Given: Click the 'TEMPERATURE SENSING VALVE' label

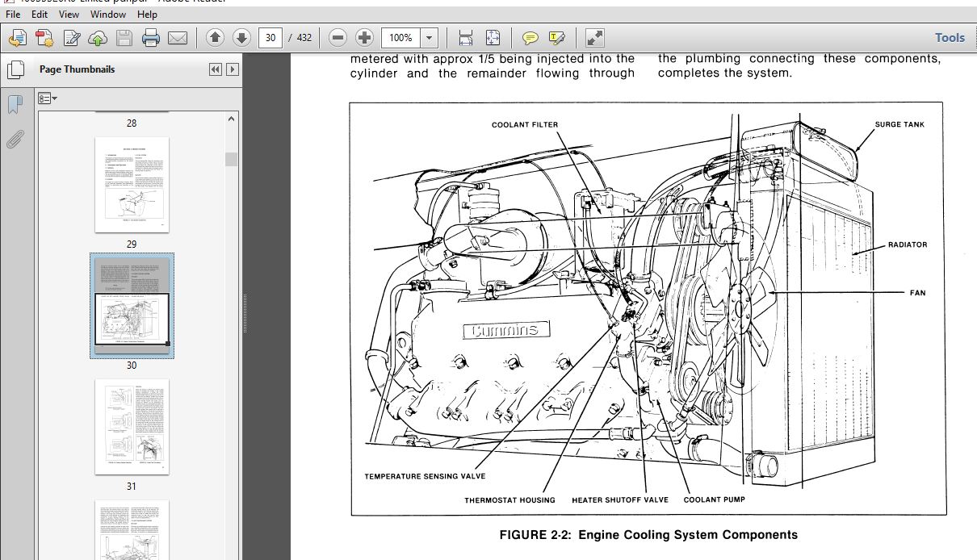Looking at the screenshot, I should coord(425,476).
